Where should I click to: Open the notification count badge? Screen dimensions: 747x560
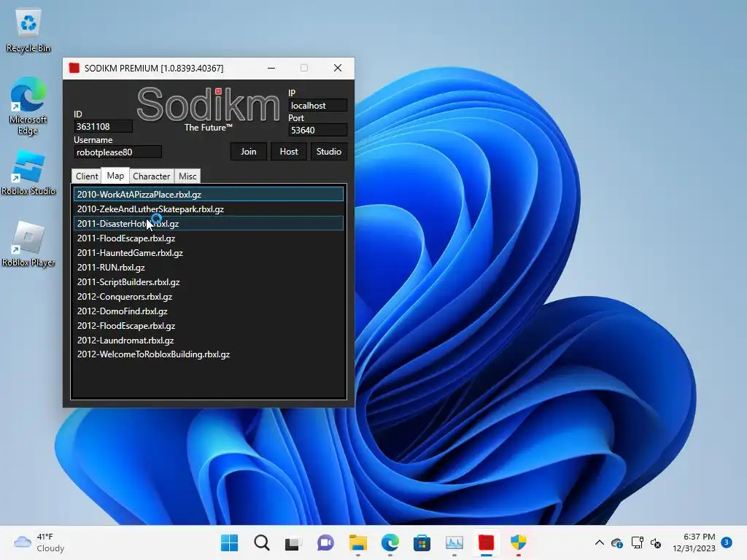[726, 542]
